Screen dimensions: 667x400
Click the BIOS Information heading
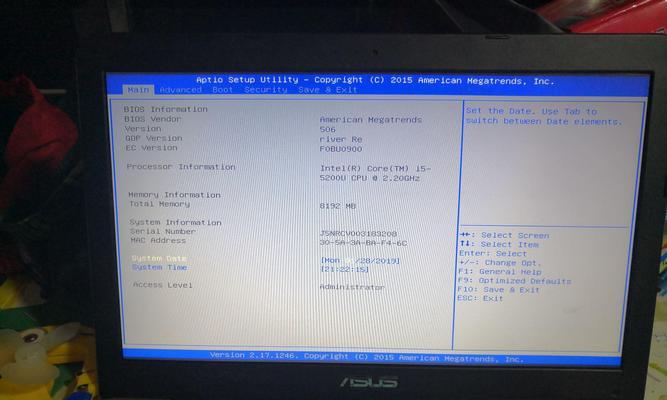[x=166, y=109]
